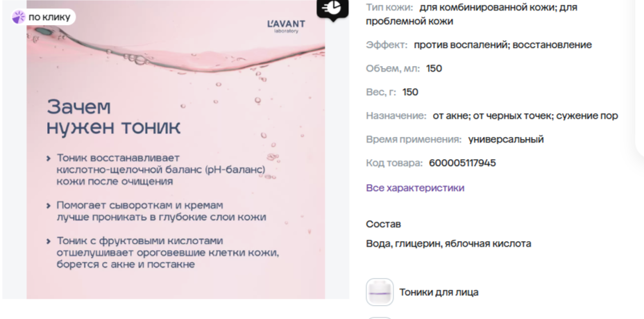Click the 'по клику' badge label

pos(49,17)
